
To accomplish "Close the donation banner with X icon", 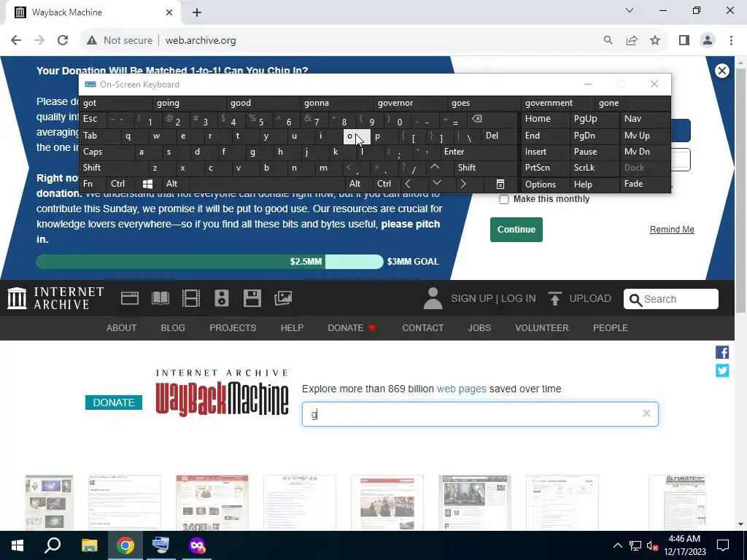I will 721,71.
